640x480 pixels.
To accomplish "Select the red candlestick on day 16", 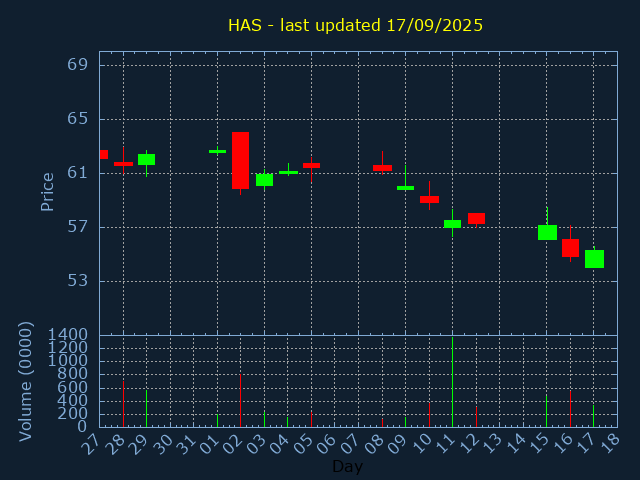I will 571,248.
